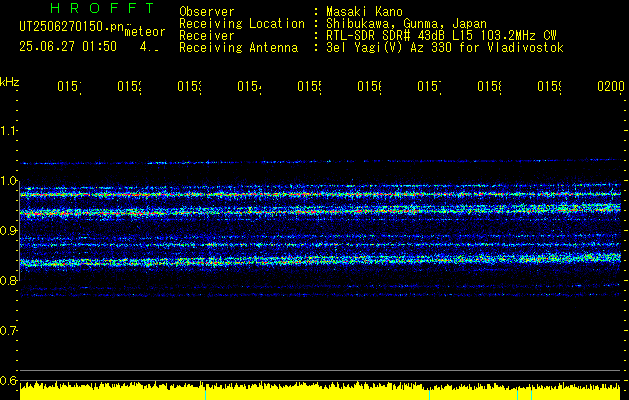
Task: Click location Shibukawa, Gunma, Japan
Action: (406, 24)
